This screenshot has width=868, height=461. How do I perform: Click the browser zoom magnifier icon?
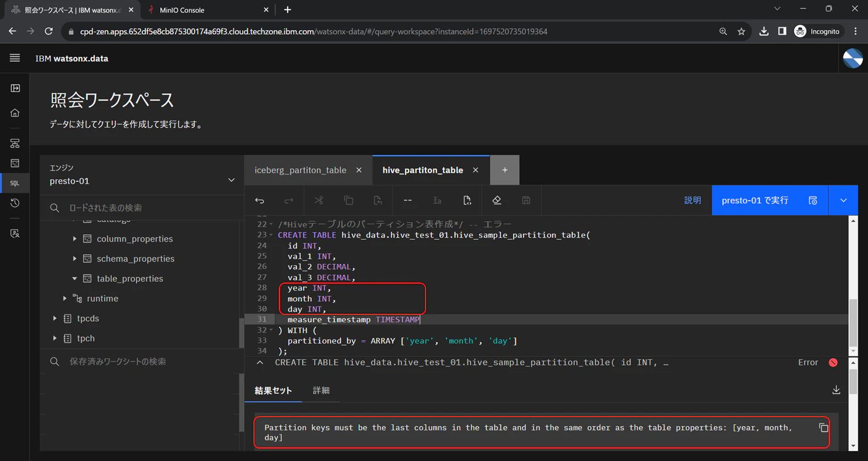click(x=723, y=31)
